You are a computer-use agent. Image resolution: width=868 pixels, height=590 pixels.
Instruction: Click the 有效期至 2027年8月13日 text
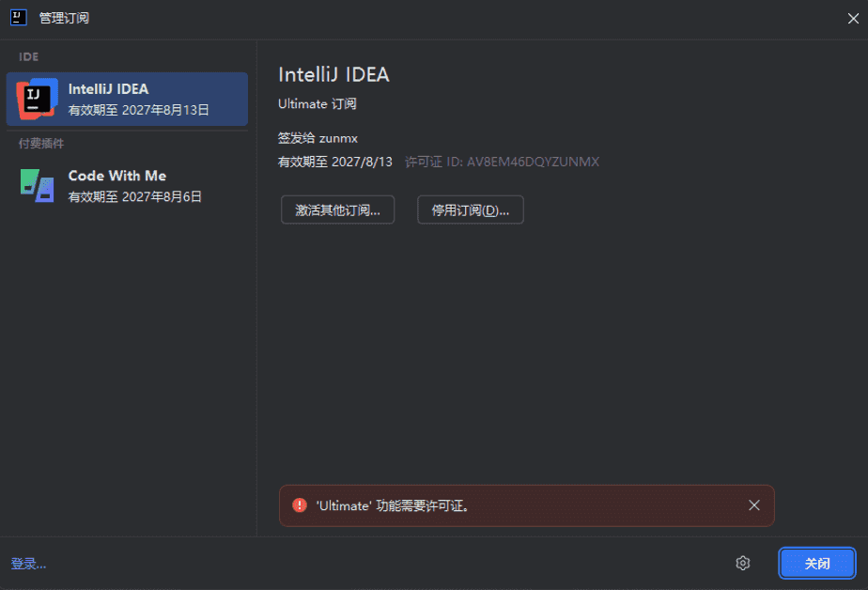(138, 110)
